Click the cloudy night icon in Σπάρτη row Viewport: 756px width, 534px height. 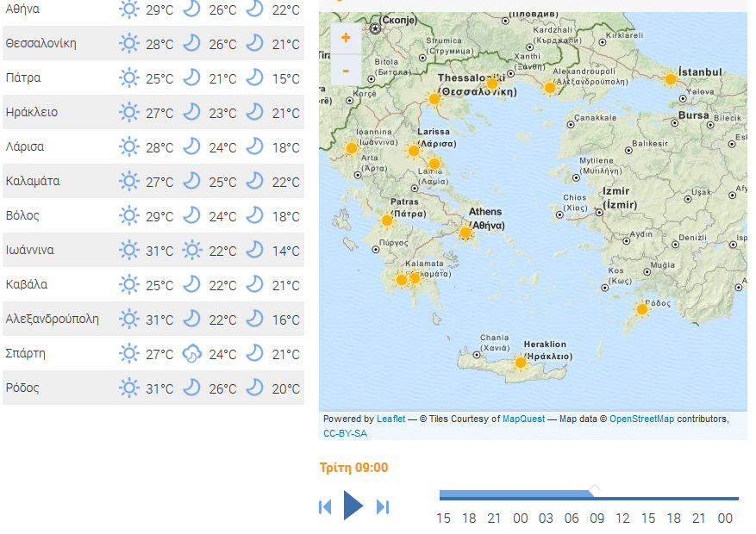tap(191, 353)
